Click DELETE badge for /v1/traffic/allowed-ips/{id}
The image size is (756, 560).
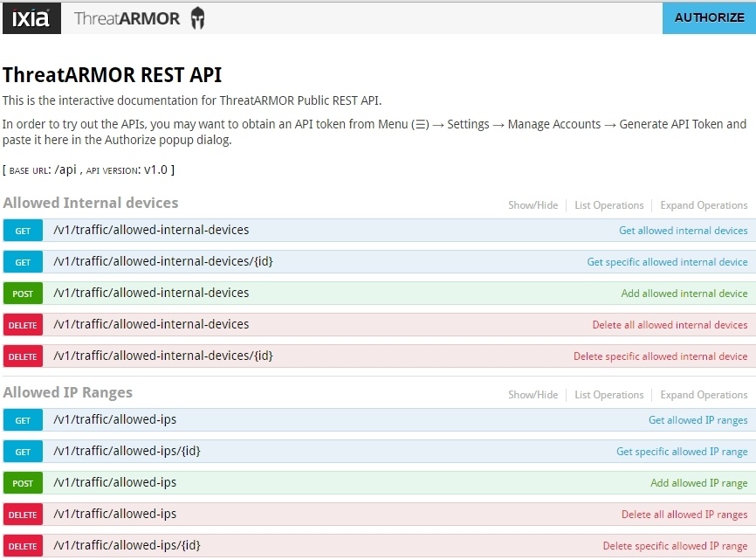[x=23, y=546]
